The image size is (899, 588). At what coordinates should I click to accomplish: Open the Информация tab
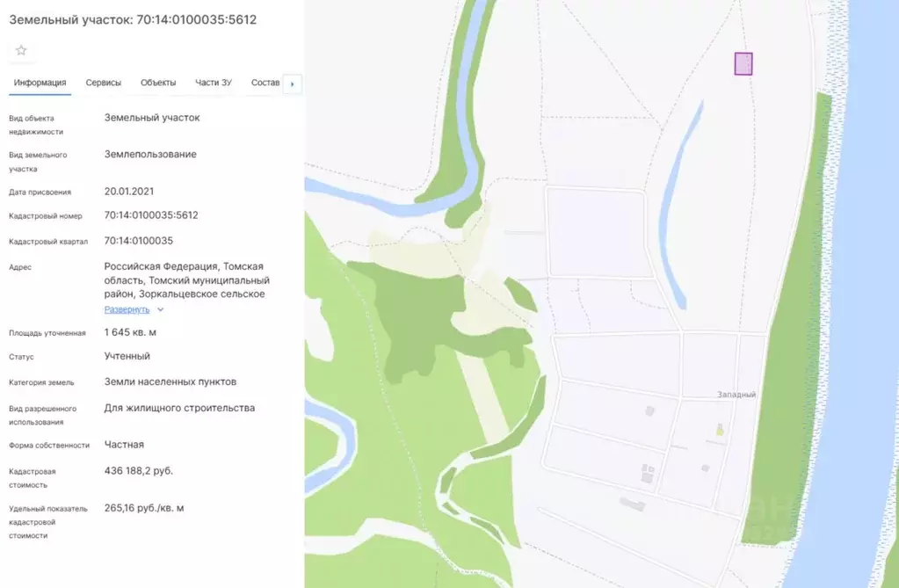click(40, 83)
